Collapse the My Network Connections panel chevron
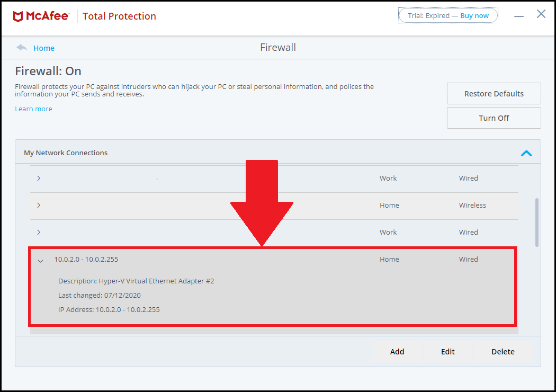Screen dimensions: 556x392 pos(526,153)
